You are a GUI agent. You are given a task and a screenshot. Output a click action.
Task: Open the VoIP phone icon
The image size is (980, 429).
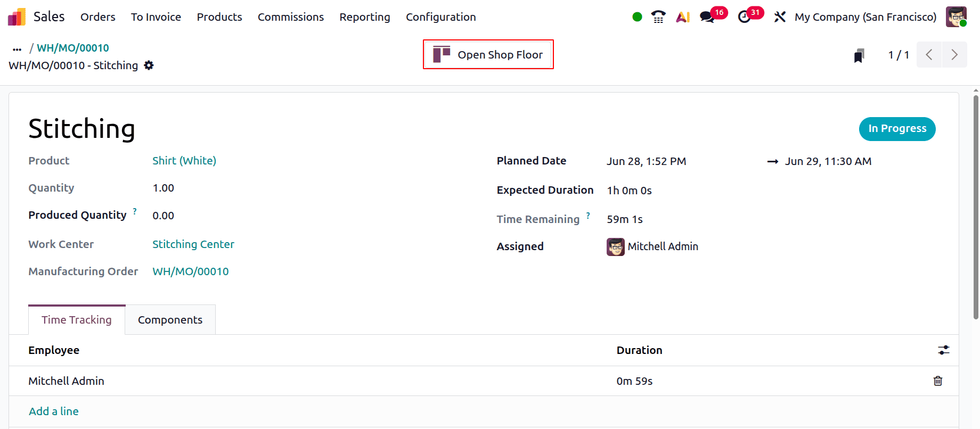click(659, 17)
